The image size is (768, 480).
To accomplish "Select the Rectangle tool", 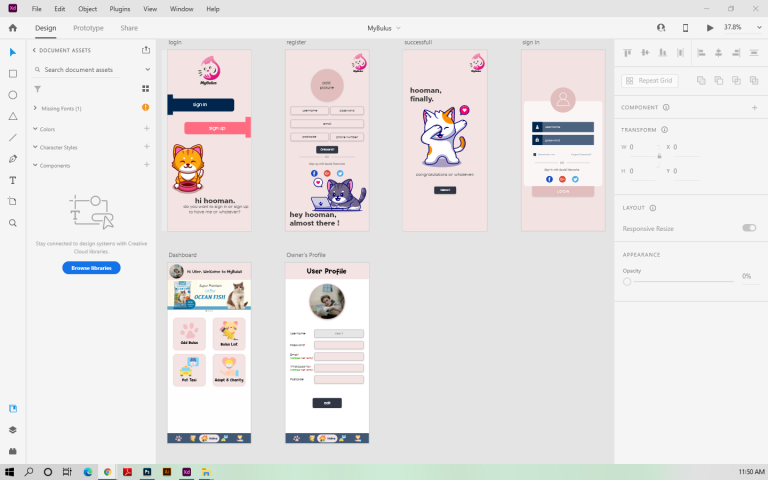I will click(13, 73).
